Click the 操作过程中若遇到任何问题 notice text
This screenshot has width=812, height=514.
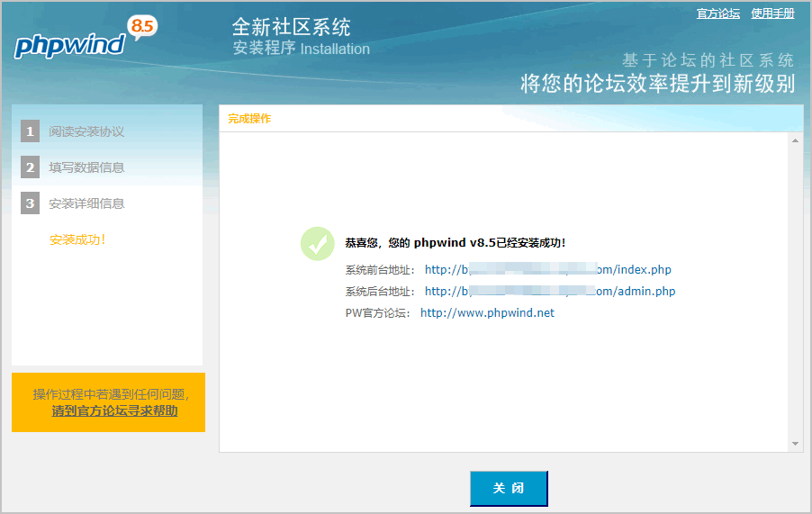tap(112, 394)
